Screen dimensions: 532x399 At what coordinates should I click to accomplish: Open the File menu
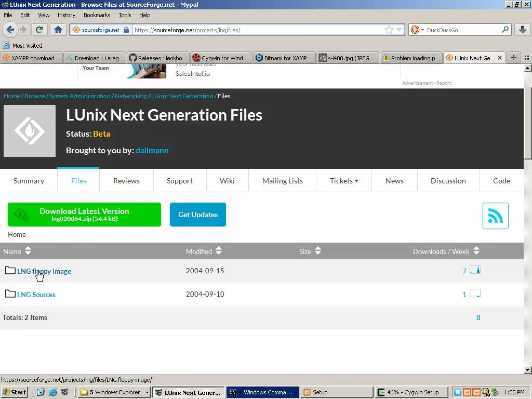tap(8, 15)
